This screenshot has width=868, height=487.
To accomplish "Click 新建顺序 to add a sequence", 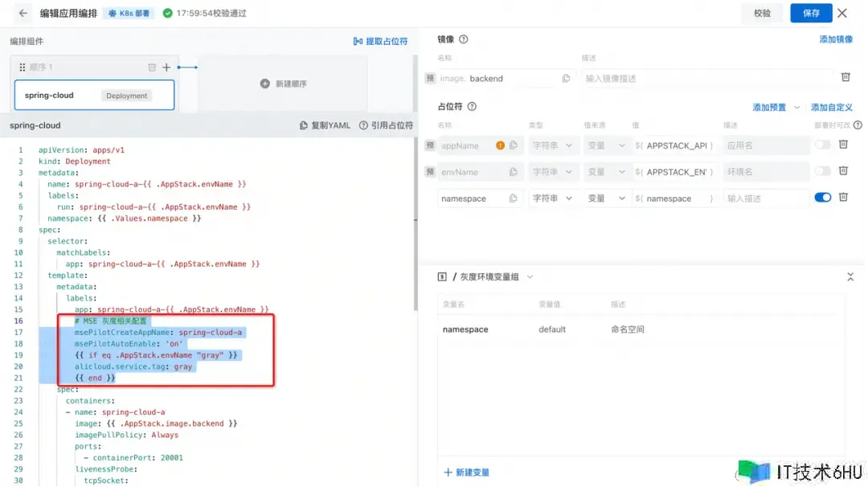I will [283, 84].
